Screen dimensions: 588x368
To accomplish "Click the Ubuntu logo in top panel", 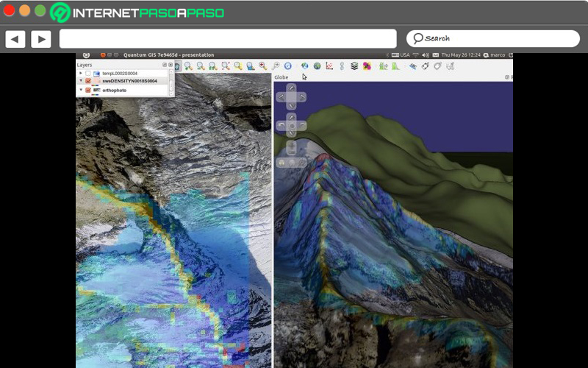I will pos(86,55).
